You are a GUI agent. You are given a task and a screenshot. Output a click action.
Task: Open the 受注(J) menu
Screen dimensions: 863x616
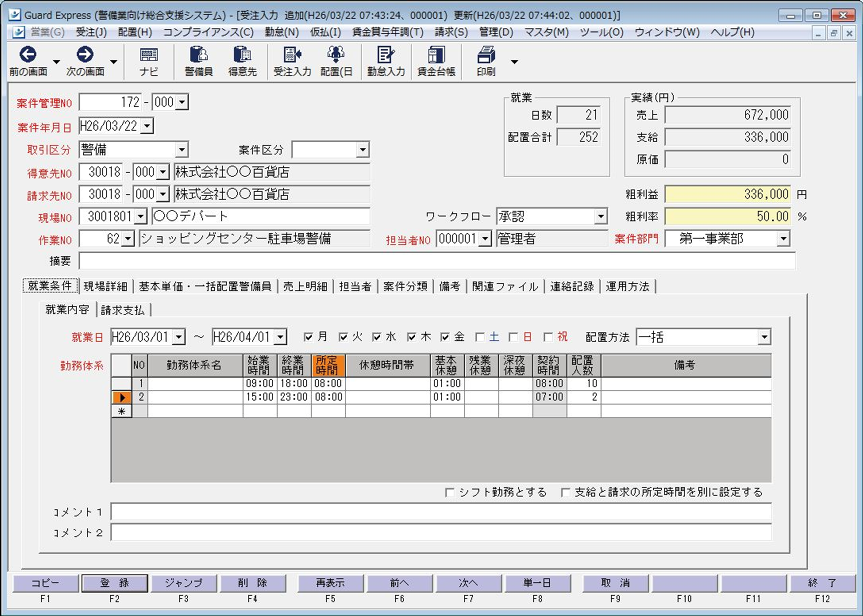(x=91, y=32)
